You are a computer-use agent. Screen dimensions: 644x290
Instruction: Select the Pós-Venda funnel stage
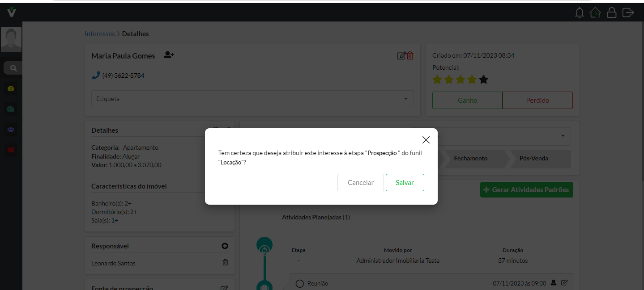533,159
